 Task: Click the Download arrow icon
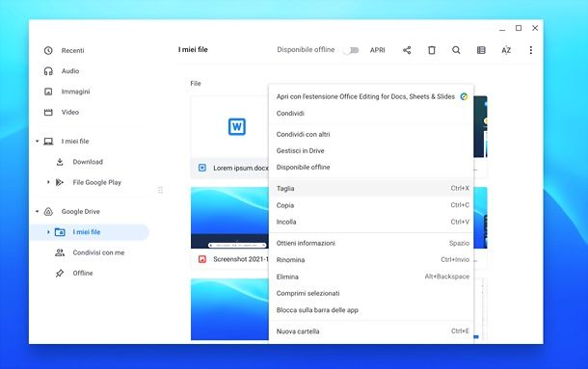click(60, 162)
